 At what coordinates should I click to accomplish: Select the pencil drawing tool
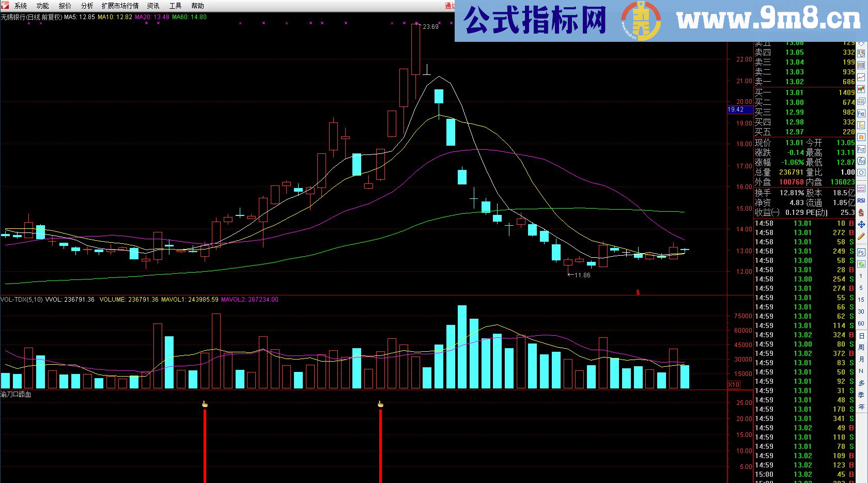tap(861, 237)
